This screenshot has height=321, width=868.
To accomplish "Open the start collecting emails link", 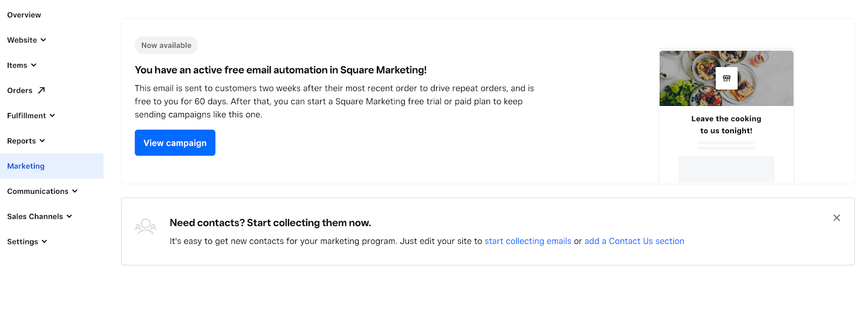I will (528, 241).
